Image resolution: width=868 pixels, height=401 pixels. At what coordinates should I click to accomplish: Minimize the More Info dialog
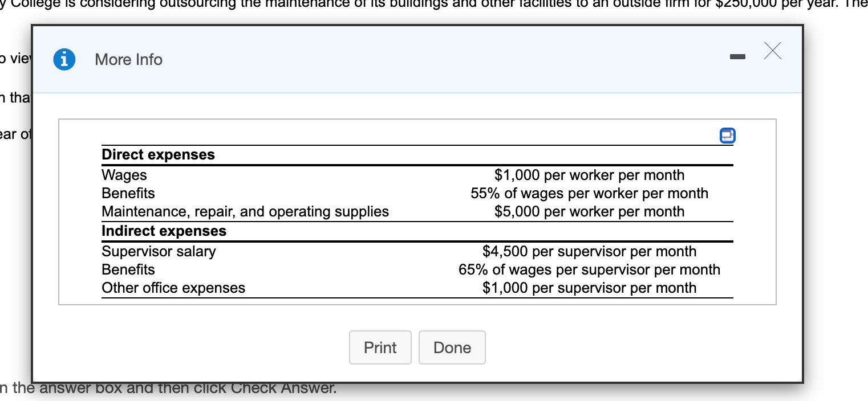(x=737, y=57)
